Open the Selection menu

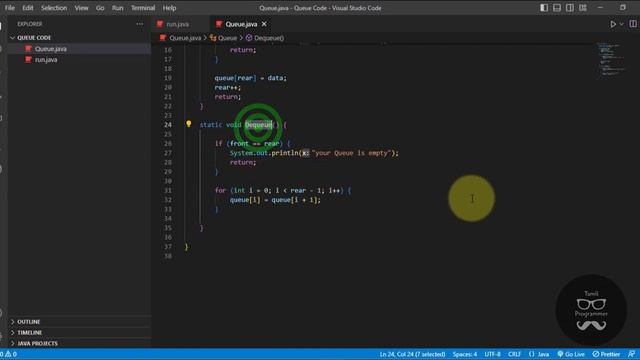pos(54,8)
